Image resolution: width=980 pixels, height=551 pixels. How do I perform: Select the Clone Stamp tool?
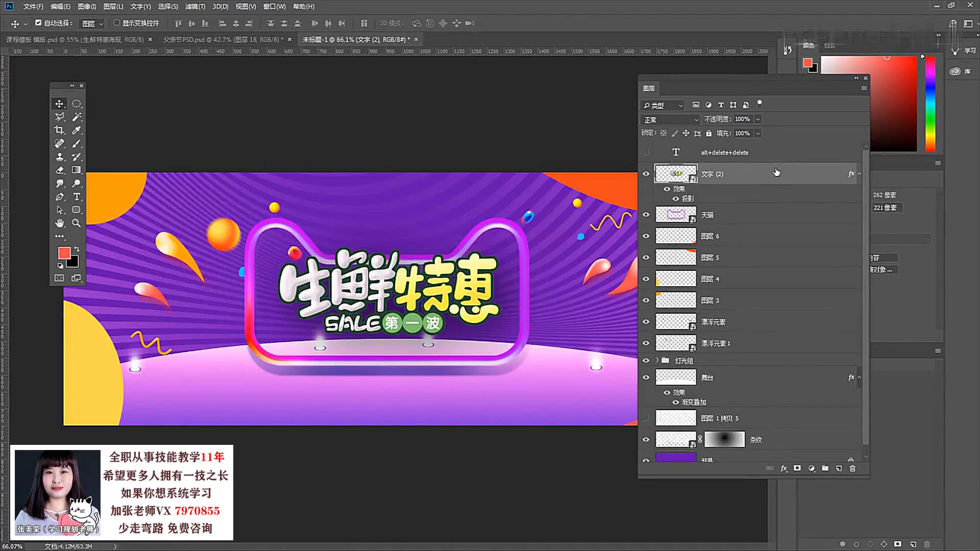[x=60, y=157]
